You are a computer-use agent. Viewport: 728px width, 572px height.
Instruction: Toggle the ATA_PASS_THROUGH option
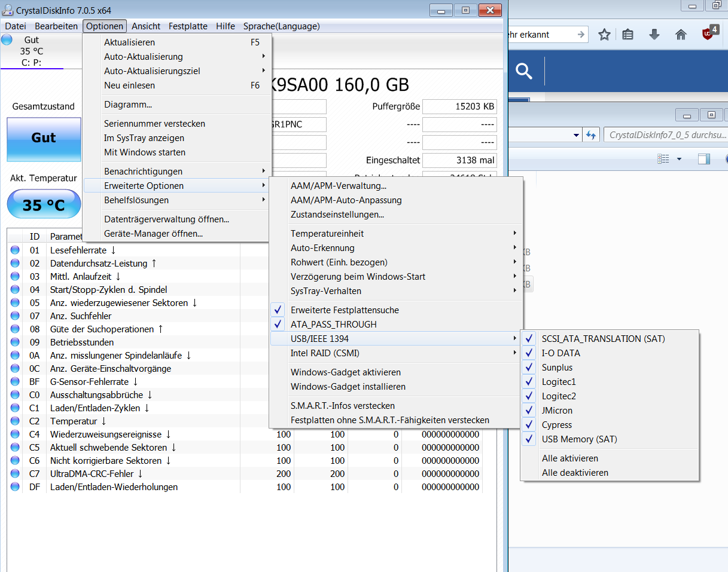tap(396, 324)
